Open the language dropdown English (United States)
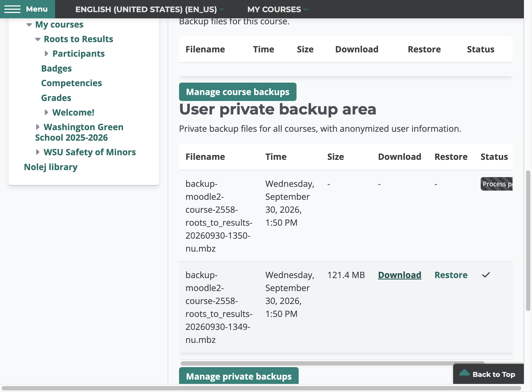The image size is (532, 392). (149, 9)
